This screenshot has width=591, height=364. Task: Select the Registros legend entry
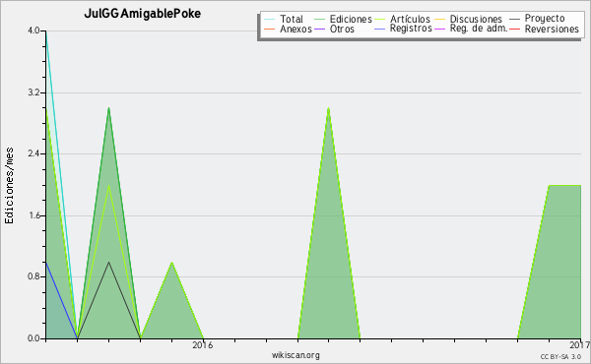pyautogui.click(x=411, y=29)
